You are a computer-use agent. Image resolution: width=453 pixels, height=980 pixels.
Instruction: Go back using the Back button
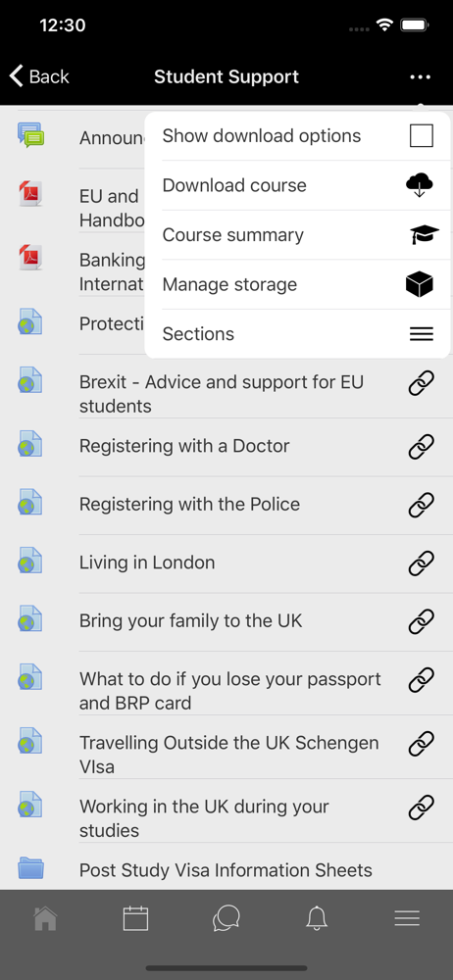pos(39,76)
